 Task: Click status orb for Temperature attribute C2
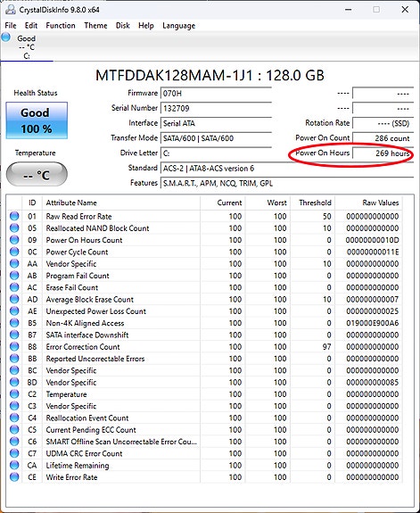pos(14,394)
